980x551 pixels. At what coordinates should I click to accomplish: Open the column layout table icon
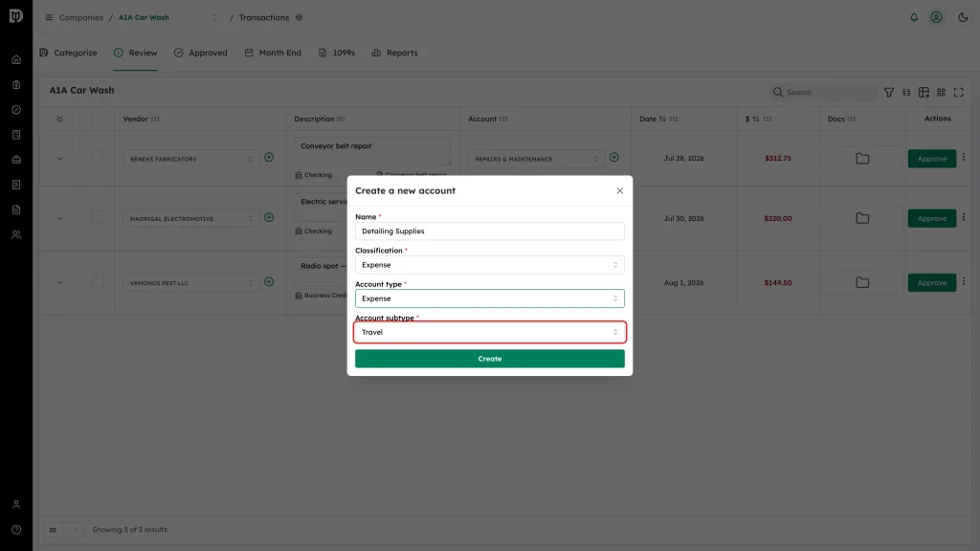coord(924,93)
